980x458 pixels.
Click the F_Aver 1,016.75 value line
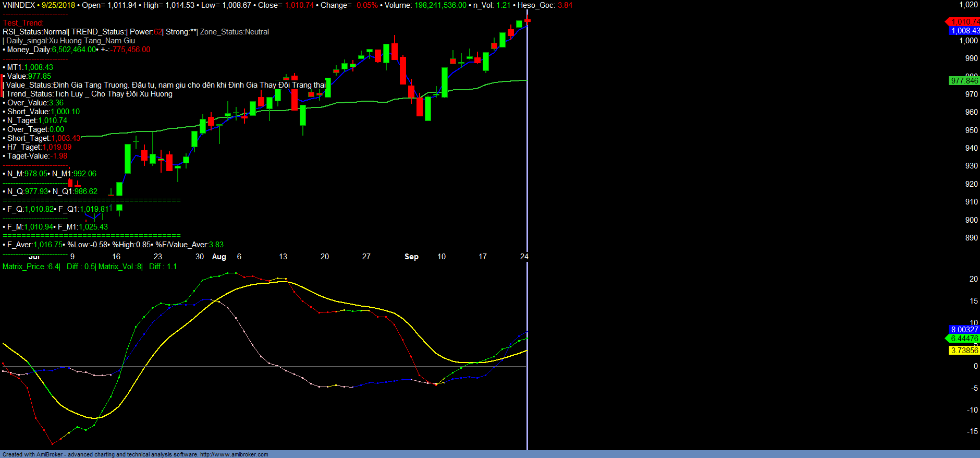35,245
